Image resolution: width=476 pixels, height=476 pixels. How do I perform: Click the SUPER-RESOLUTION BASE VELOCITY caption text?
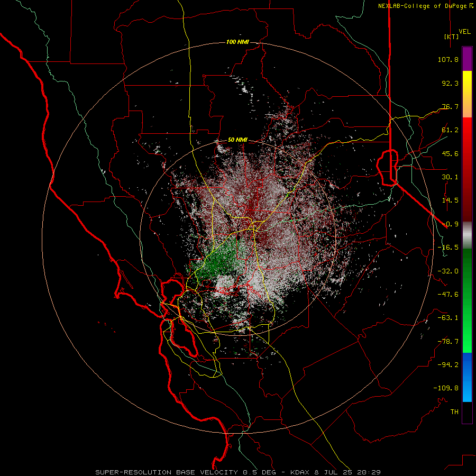167,472
